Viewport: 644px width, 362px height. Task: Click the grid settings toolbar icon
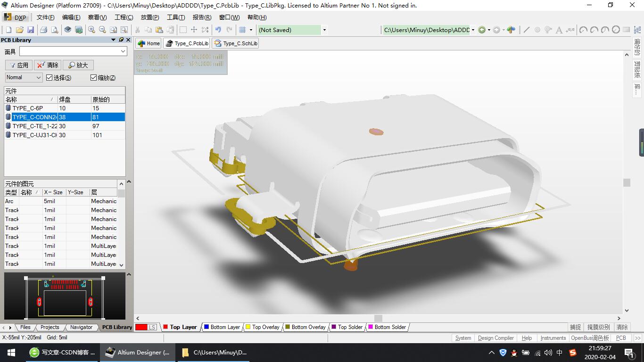242,30
